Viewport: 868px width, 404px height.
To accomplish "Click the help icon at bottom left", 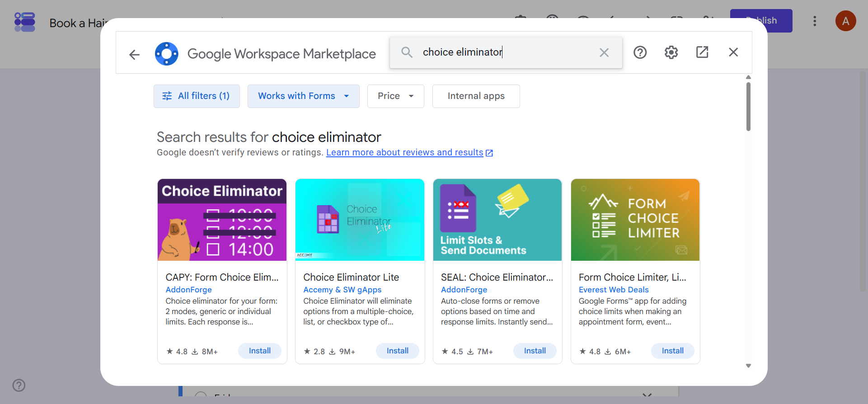I will click(19, 385).
